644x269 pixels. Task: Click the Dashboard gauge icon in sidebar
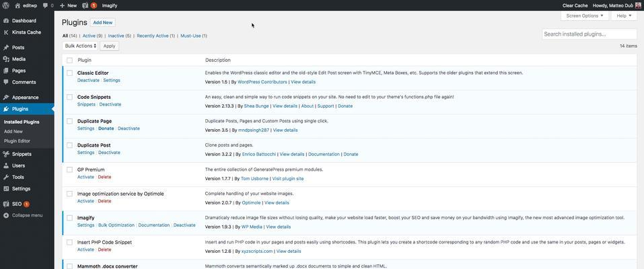[x=6, y=21]
